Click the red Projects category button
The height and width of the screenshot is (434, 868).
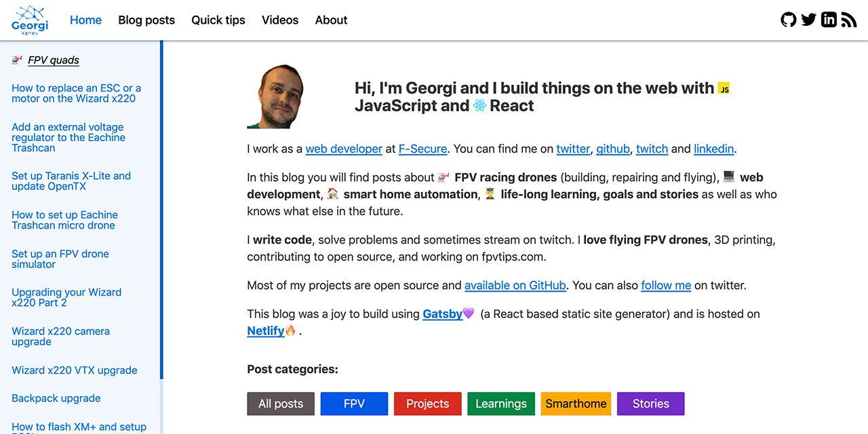[427, 403]
